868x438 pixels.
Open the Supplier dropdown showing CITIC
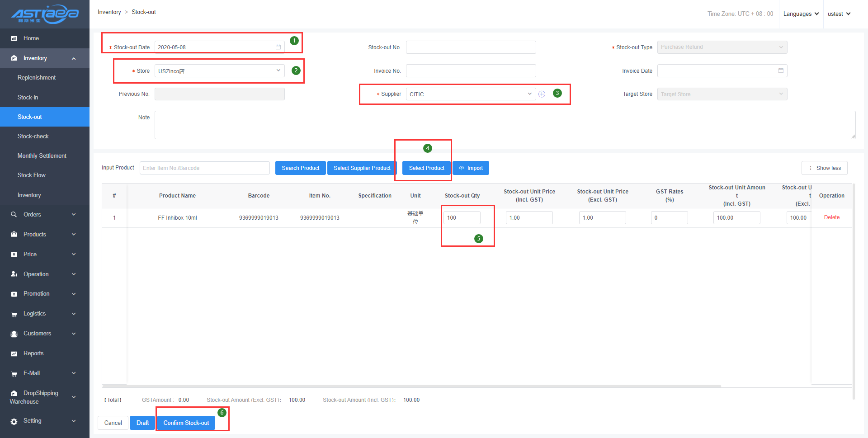470,94
